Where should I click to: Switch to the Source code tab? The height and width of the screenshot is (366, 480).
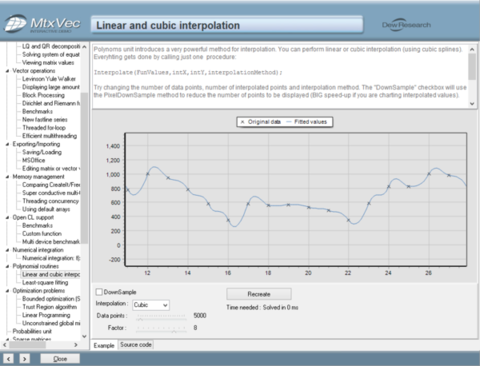coord(136,345)
